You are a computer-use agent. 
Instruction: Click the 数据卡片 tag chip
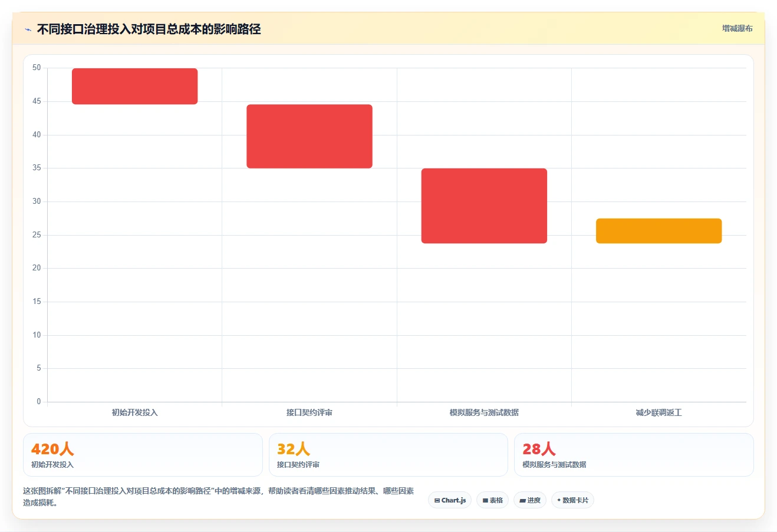572,500
